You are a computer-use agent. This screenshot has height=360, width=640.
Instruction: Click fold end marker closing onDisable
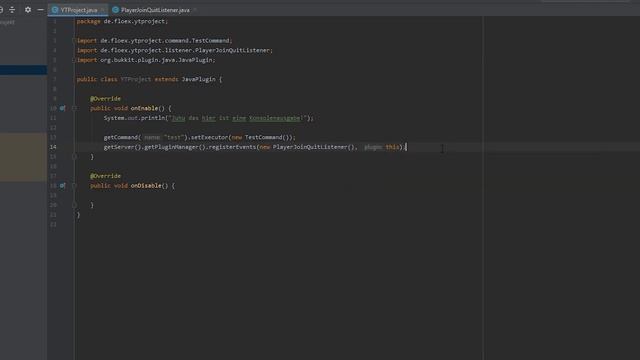click(x=74, y=205)
